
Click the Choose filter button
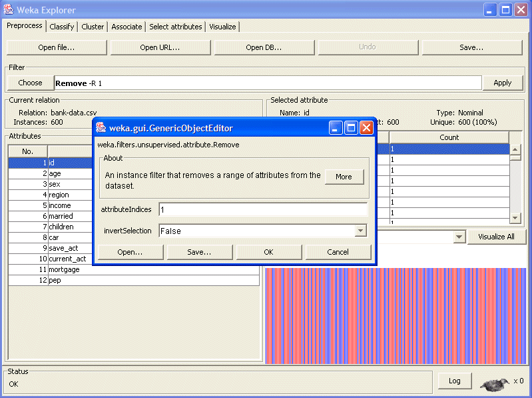(30, 83)
